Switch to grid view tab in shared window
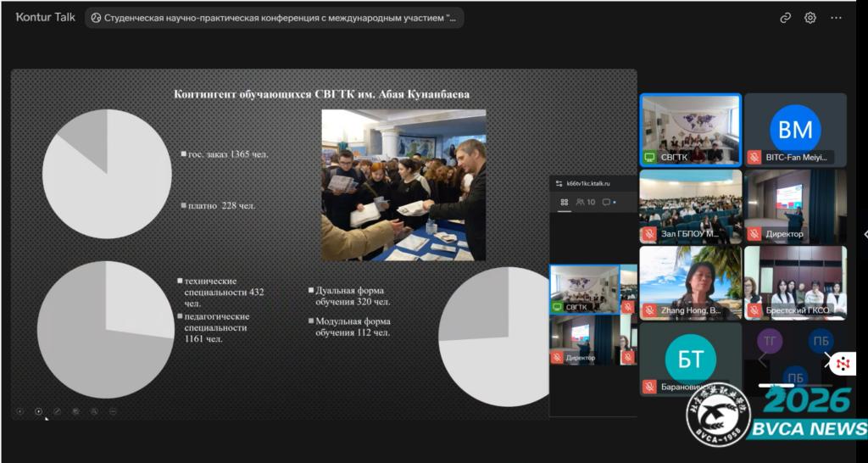868x463 pixels. click(x=564, y=203)
